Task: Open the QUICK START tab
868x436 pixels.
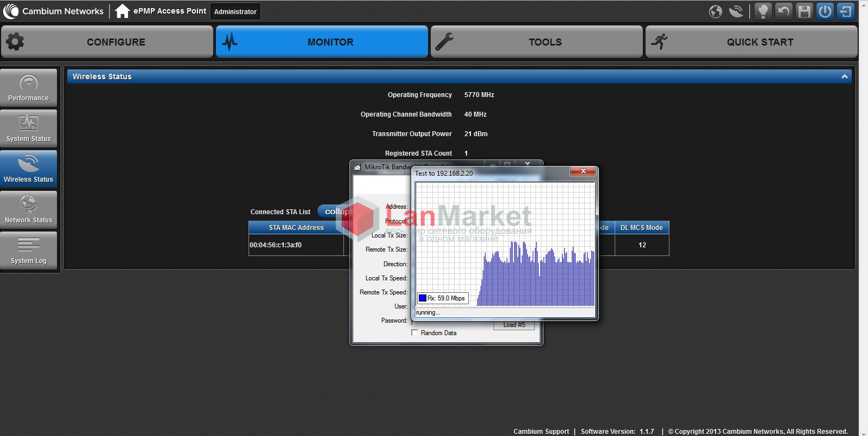Action: pyautogui.click(x=751, y=42)
